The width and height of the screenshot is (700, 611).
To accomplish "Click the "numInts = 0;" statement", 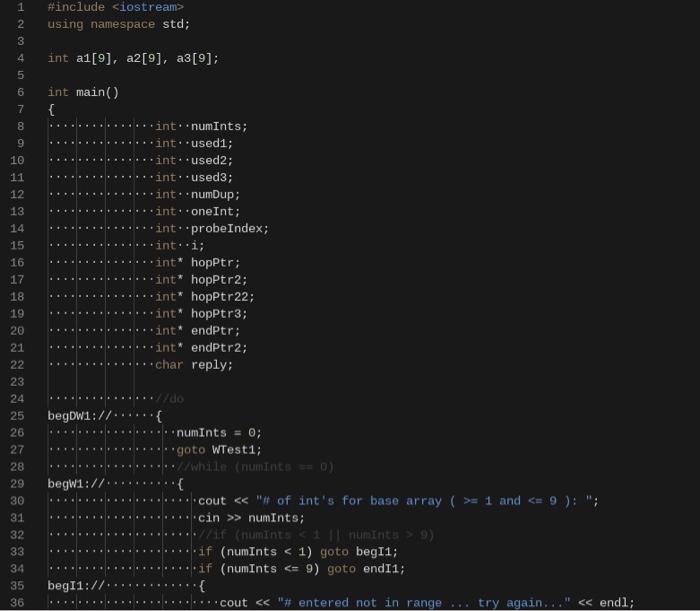I will pos(219,433).
